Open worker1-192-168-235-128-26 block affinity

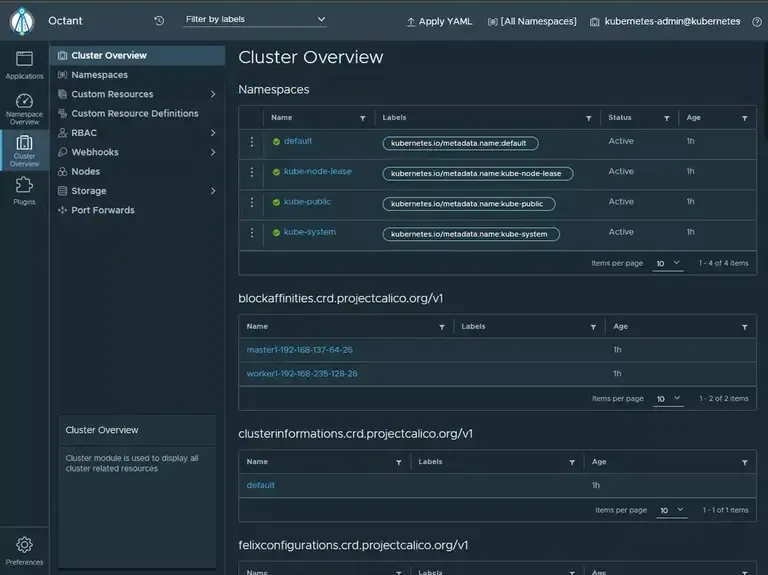302,374
